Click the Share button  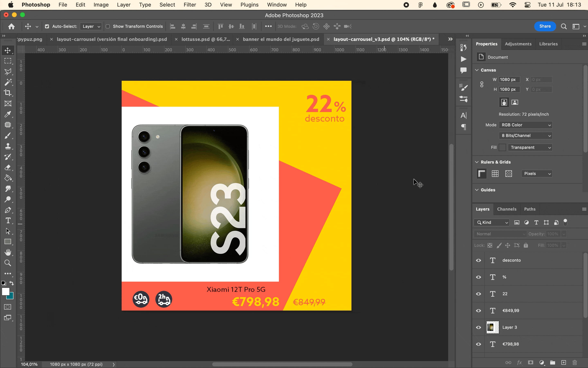[545, 26]
